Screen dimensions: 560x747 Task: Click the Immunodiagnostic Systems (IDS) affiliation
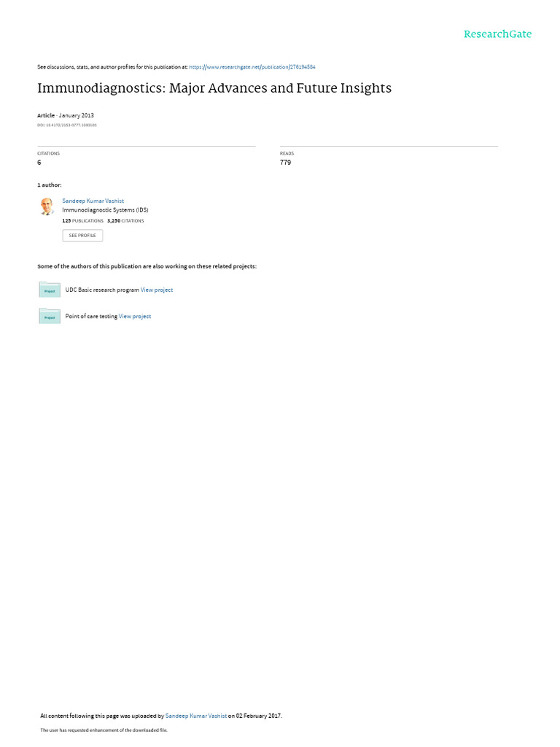pos(105,210)
